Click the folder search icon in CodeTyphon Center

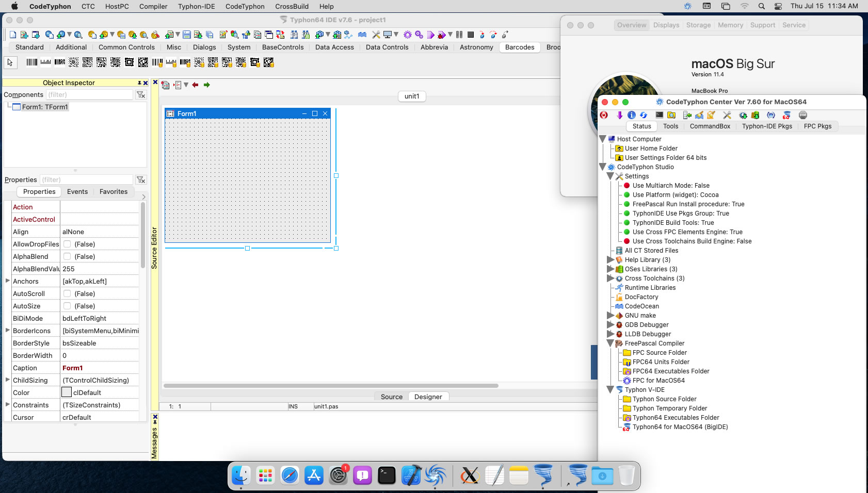pyautogui.click(x=671, y=115)
